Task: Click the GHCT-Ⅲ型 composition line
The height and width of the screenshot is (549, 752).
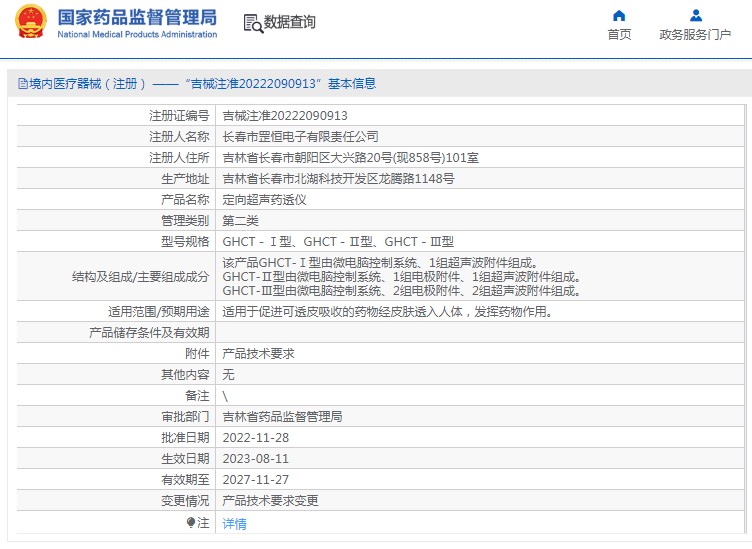Action: pyautogui.click(x=402, y=291)
